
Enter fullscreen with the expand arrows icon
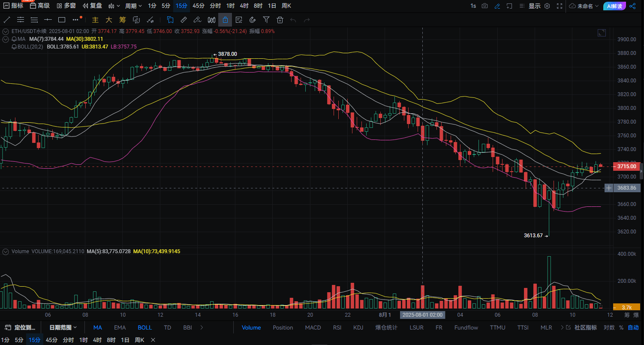tap(560, 6)
